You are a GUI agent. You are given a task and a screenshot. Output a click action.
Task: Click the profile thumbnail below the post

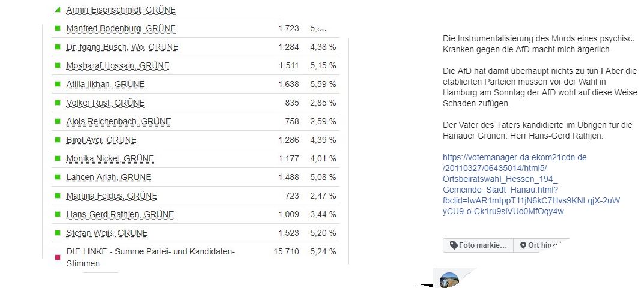449,280
